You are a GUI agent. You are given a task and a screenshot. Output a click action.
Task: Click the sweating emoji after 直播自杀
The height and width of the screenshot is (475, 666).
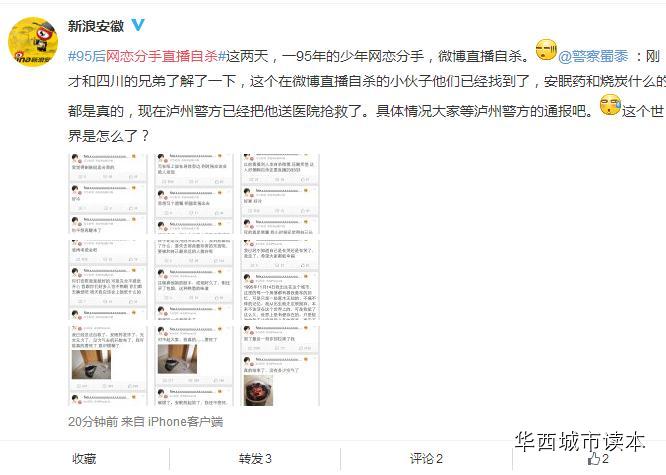(x=546, y=50)
